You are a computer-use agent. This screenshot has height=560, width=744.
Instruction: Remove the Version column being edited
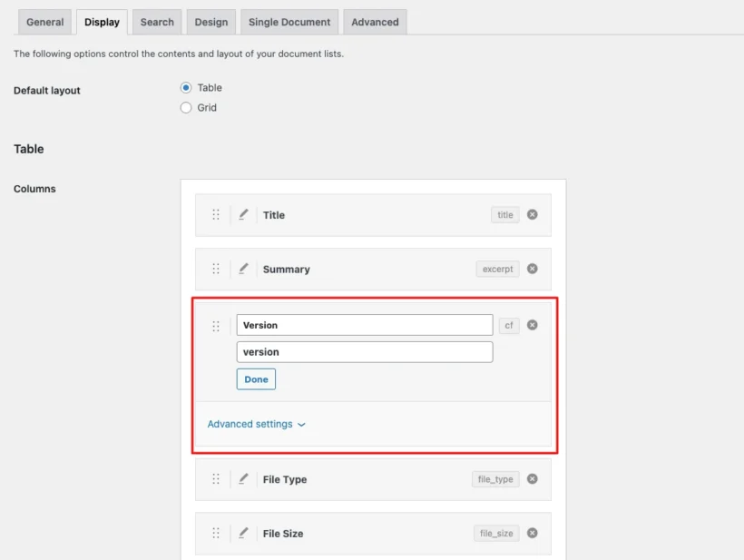coord(532,324)
